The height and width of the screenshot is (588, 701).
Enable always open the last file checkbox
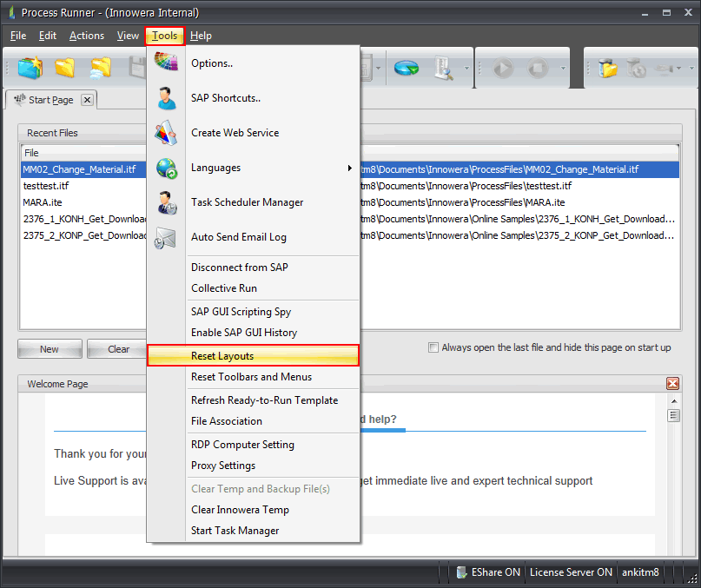pyautogui.click(x=433, y=347)
